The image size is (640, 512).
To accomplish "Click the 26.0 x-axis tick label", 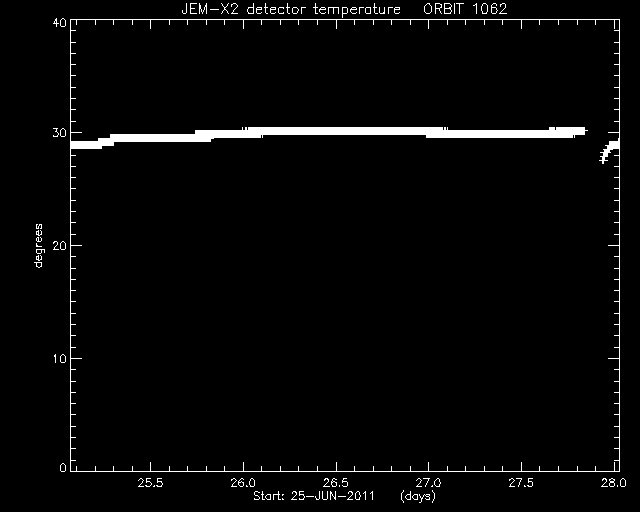I will [x=243, y=483].
